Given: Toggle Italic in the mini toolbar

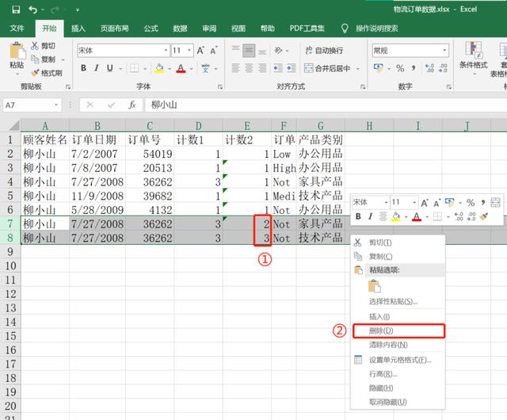Looking at the screenshot, I should click(x=370, y=216).
